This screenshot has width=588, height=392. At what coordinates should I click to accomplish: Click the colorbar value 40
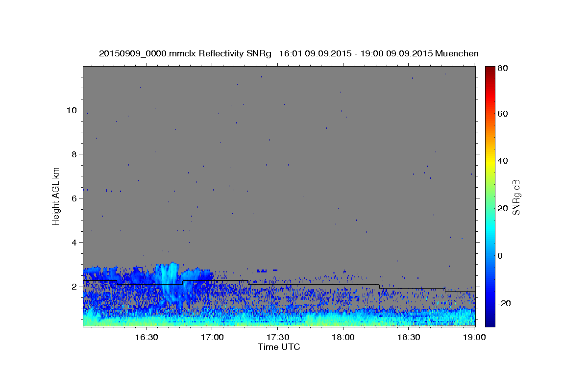pos(504,161)
